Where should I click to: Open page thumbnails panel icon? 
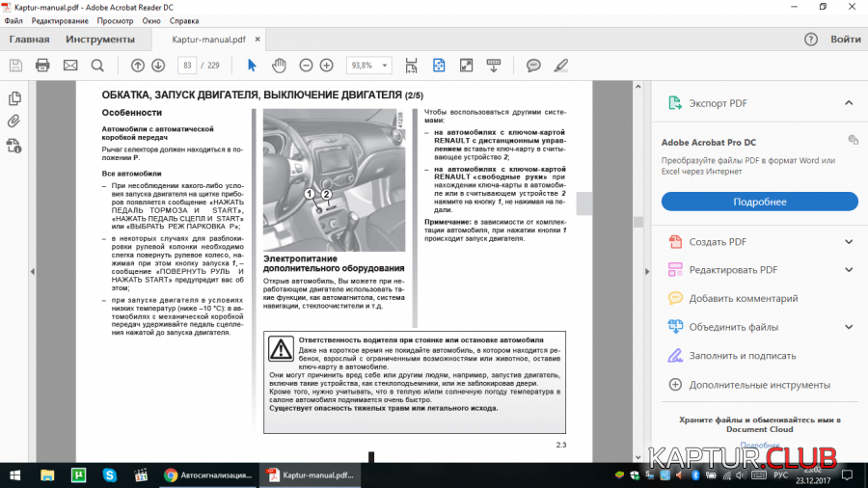tap(14, 98)
